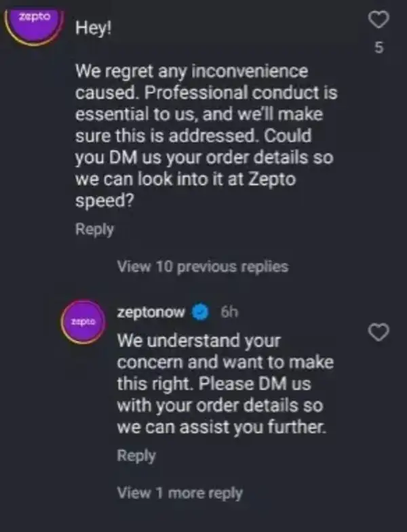The width and height of the screenshot is (407, 532).
Task: Click the "Hey!" greeting text
Action: [x=90, y=30]
